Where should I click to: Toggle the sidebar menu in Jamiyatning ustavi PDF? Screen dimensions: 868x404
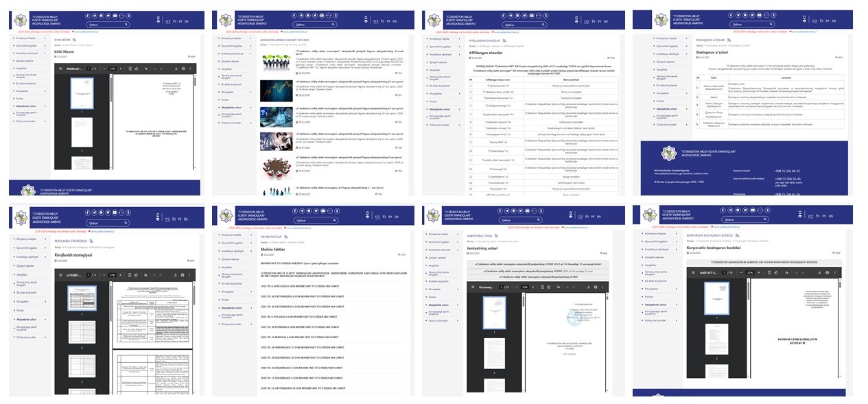click(x=473, y=287)
